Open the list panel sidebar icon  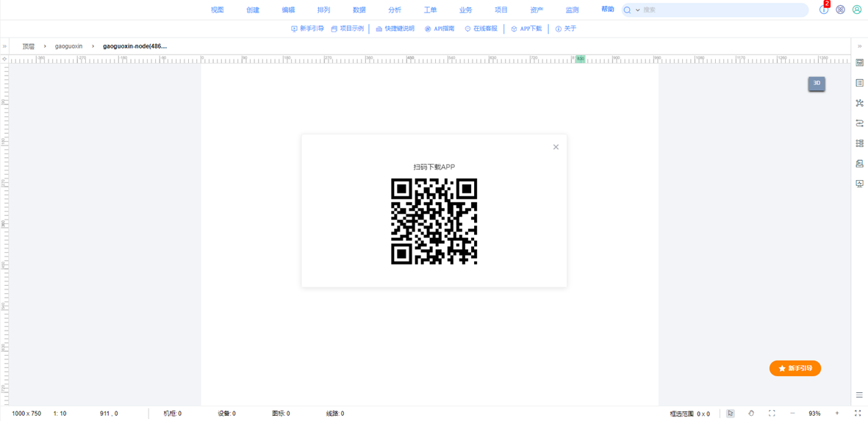860,83
